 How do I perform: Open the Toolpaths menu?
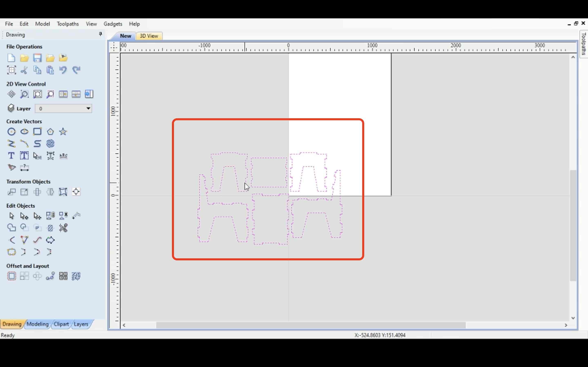(x=68, y=24)
